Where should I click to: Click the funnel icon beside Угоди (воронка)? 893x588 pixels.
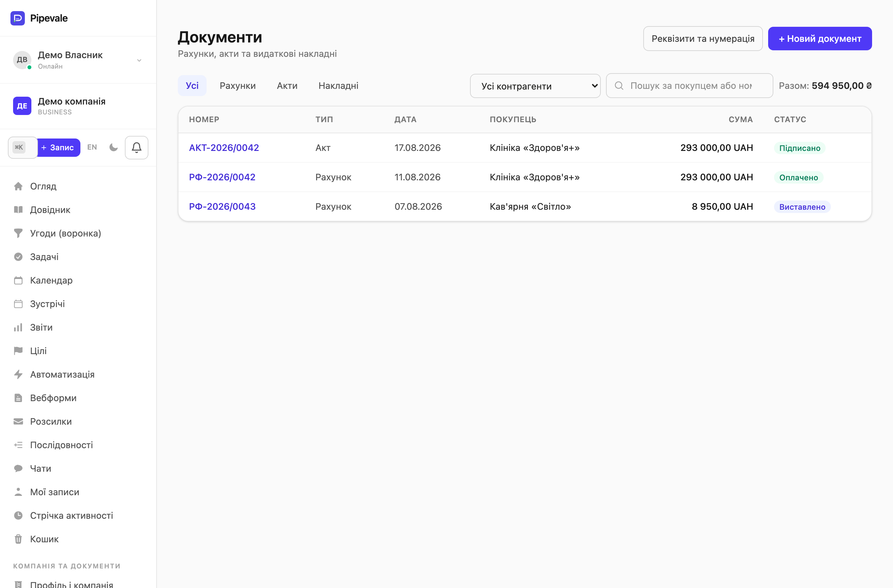click(18, 233)
